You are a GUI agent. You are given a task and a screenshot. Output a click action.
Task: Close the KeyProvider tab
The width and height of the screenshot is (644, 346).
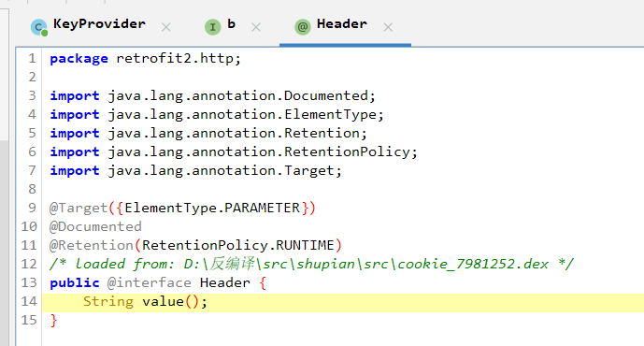[166, 27]
